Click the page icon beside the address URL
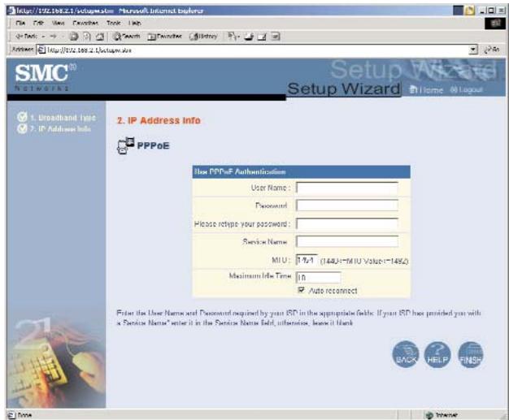This screenshot has width=509, height=420. coord(41,50)
